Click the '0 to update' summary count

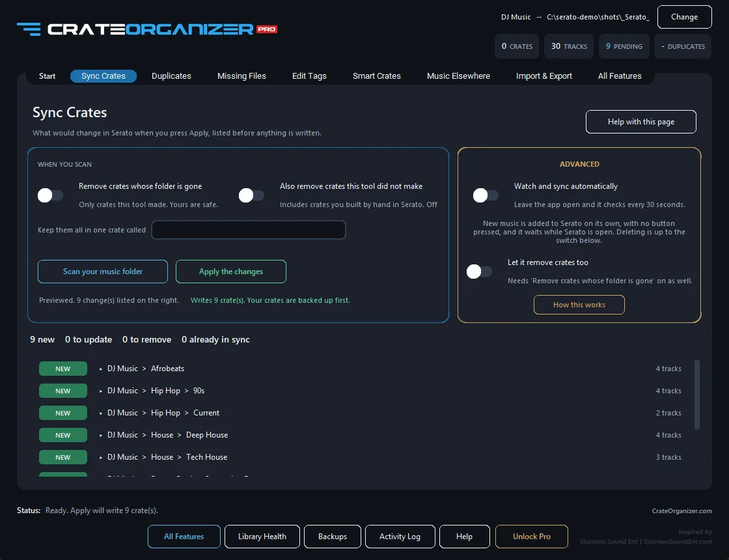(89, 340)
